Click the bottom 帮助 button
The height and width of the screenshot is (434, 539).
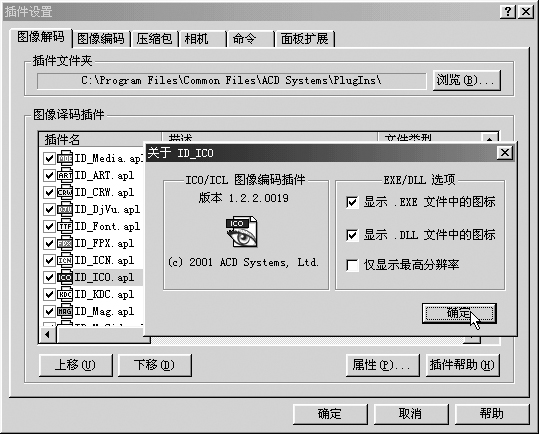492,414
